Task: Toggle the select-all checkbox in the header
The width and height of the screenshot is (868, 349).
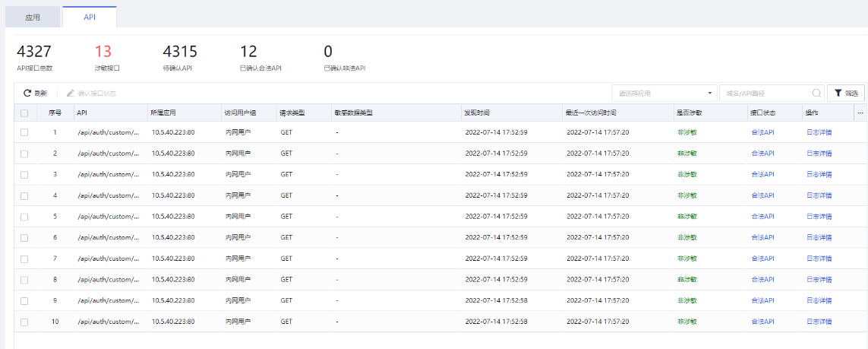Action: pos(24,113)
